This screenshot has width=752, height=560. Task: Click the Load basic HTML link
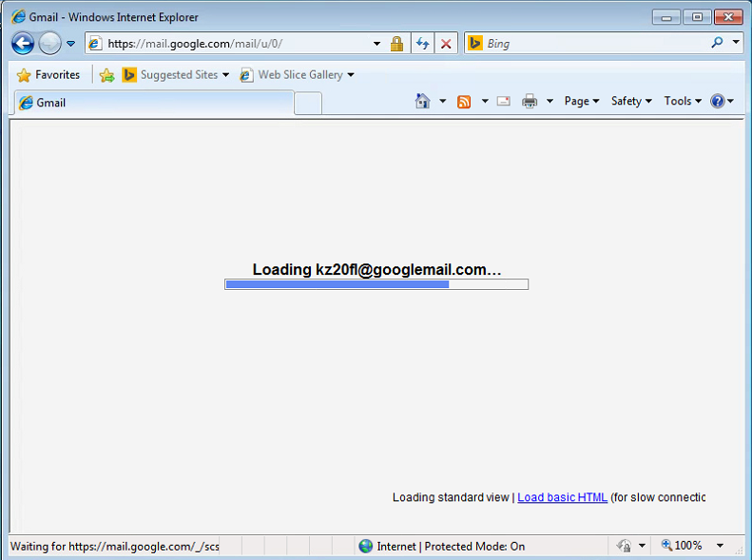[x=562, y=497]
